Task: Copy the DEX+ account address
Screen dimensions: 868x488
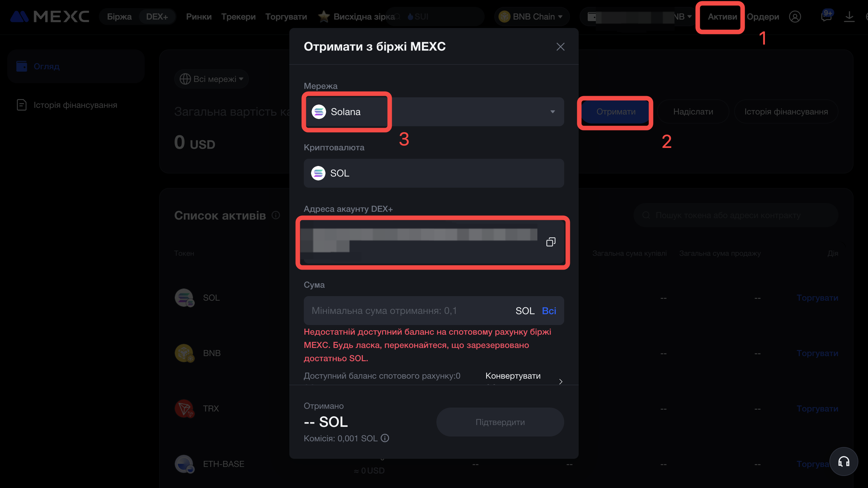Action: click(551, 242)
